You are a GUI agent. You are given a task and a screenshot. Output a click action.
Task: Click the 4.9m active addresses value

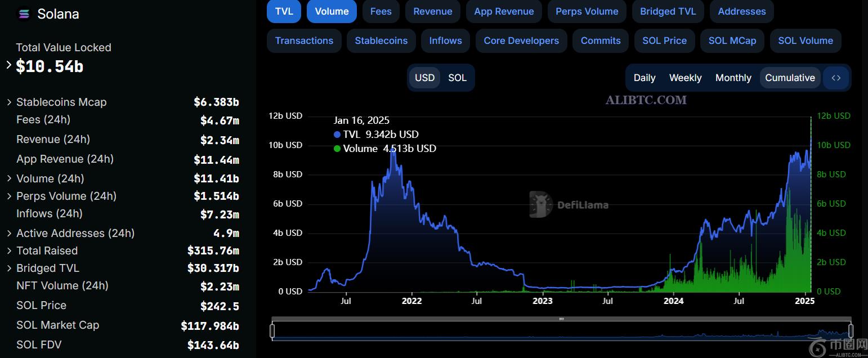[x=226, y=233]
